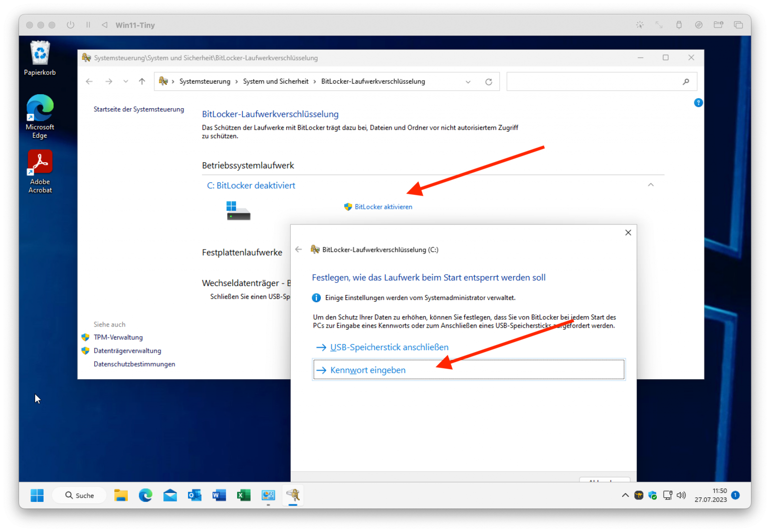Screen dimensions: 770x532
Task: Click the BitLocker aktivieren shield icon
Action: pyautogui.click(x=348, y=206)
